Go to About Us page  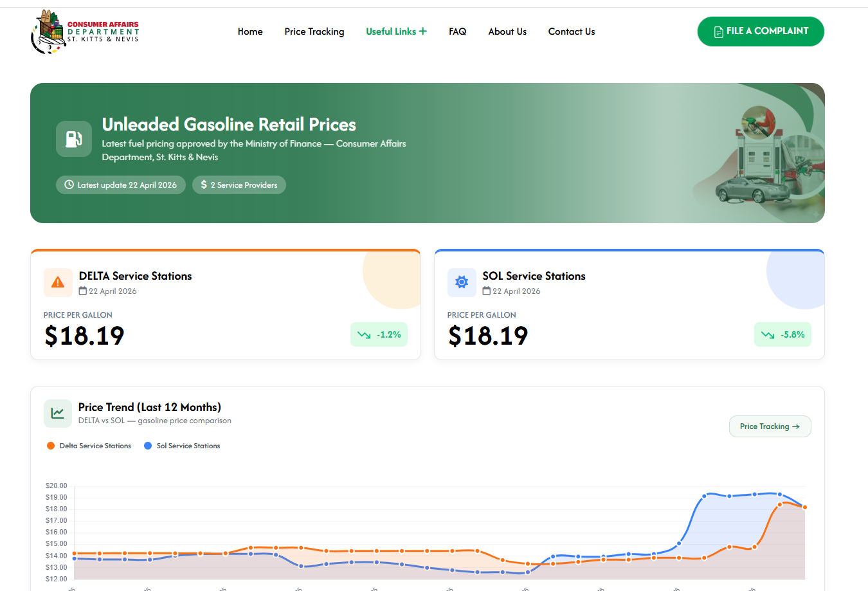click(507, 32)
